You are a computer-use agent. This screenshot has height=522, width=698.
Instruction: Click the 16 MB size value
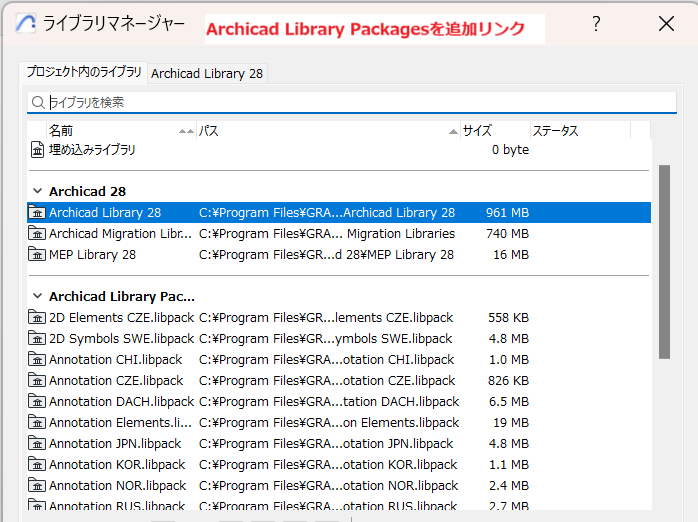tap(511, 255)
